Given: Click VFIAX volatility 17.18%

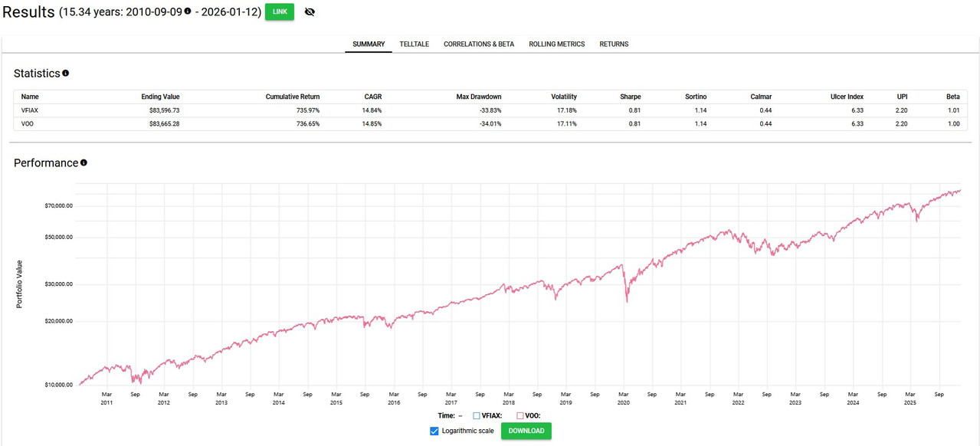Looking at the screenshot, I should tap(566, 110).
